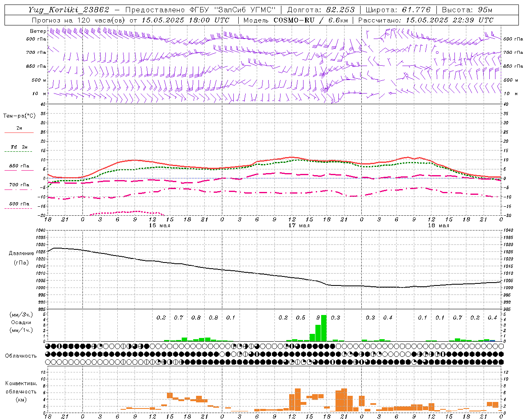Click the 850 гПа temperature legend label

tap(19, 166)
